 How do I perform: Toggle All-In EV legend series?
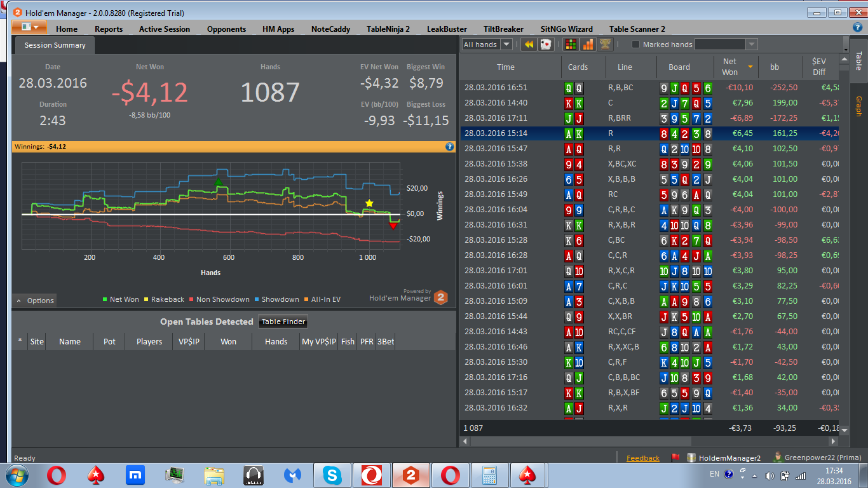[x=322, y=299]
